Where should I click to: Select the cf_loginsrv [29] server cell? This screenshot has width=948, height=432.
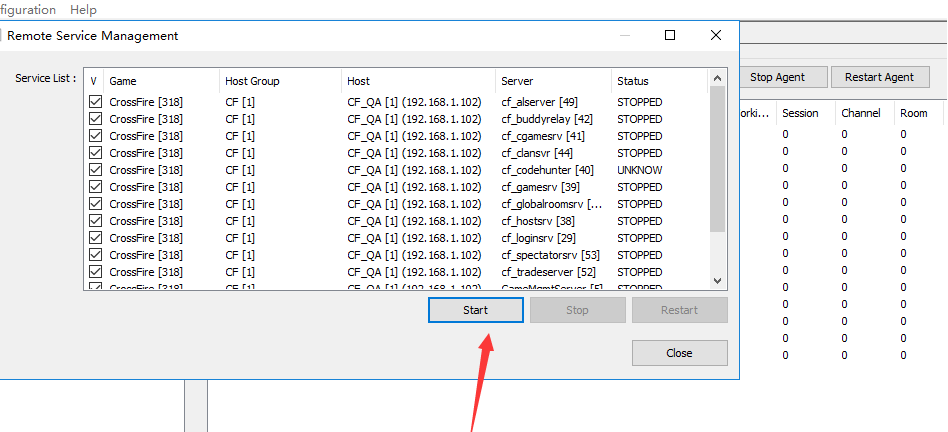click(x=539, y=237)
